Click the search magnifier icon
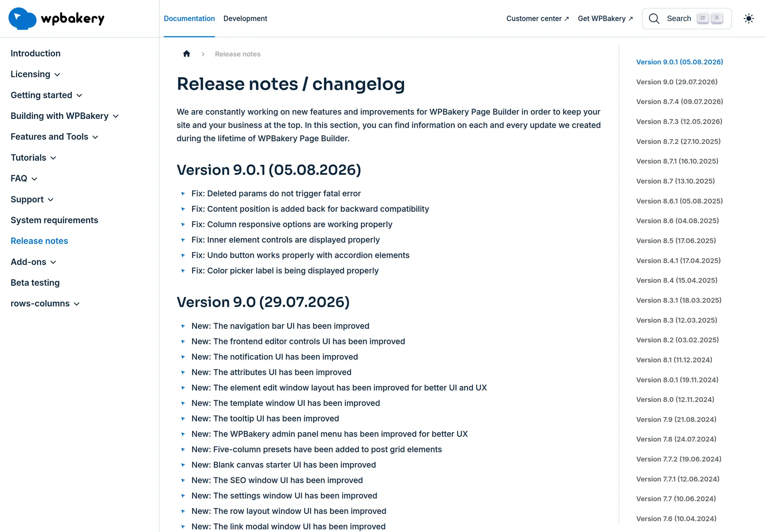This screenshot has height=532, width=766. pyautogui.click(x=654, y=18)
